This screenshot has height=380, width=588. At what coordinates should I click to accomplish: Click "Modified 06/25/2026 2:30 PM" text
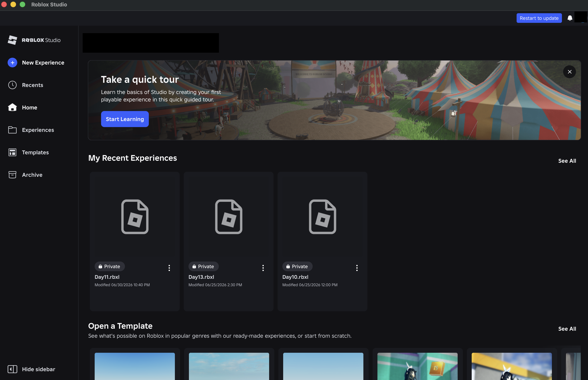(x=215, y=285)
